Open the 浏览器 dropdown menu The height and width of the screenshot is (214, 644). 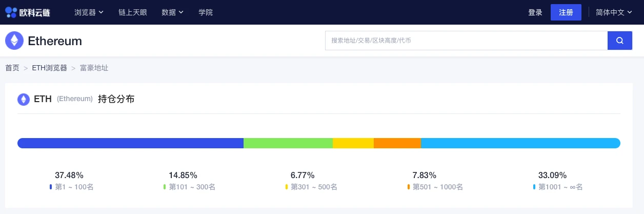click(89, 12)
